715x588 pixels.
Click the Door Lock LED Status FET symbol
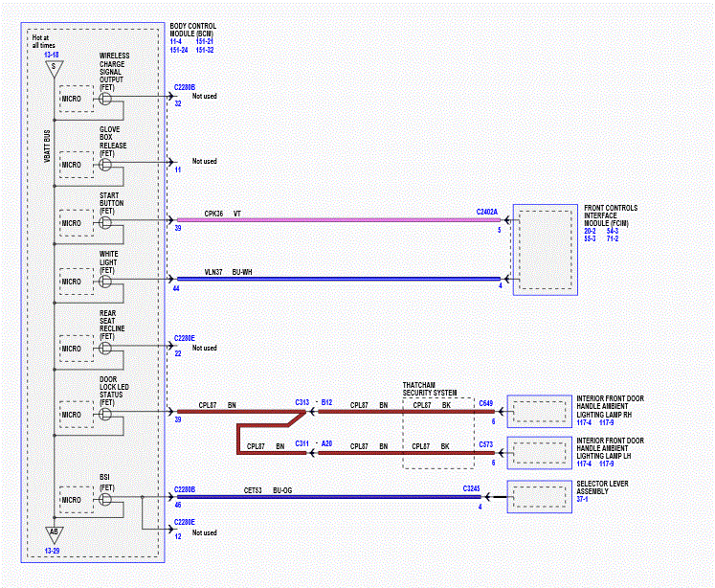click(x=105, y=415)
